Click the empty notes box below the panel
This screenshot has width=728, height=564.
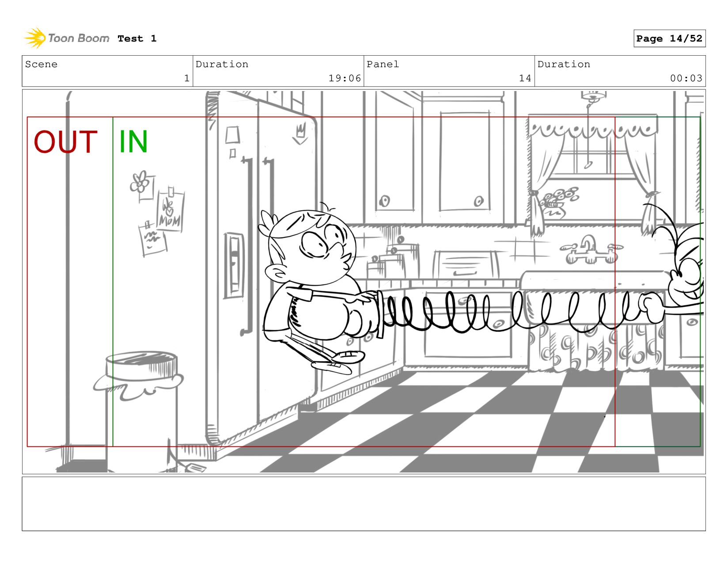364,504
